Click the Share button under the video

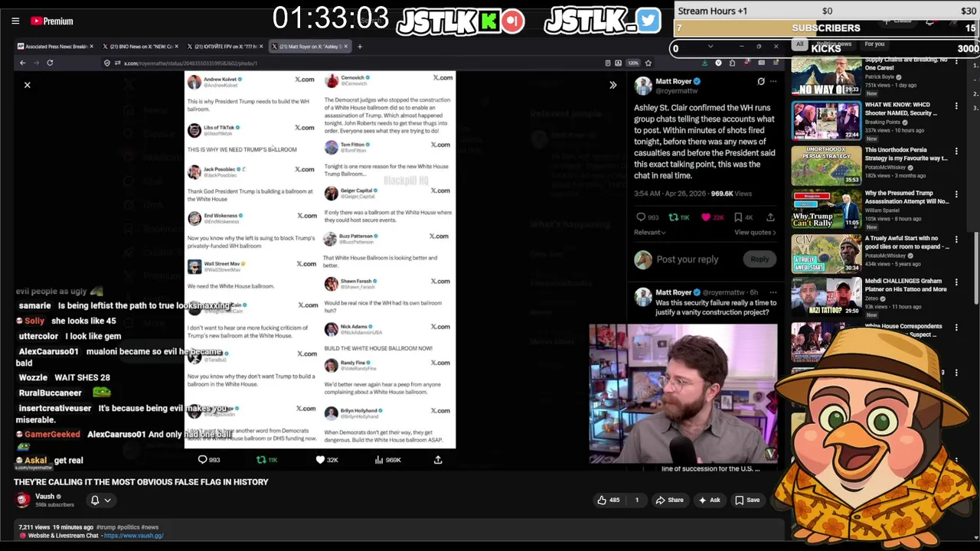[x=669, y=500]
